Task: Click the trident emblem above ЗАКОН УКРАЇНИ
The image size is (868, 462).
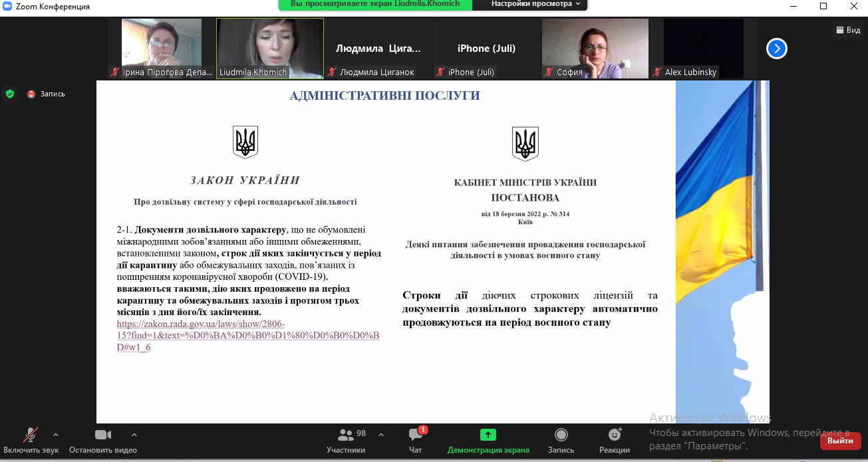Action: tap(245, 142)
